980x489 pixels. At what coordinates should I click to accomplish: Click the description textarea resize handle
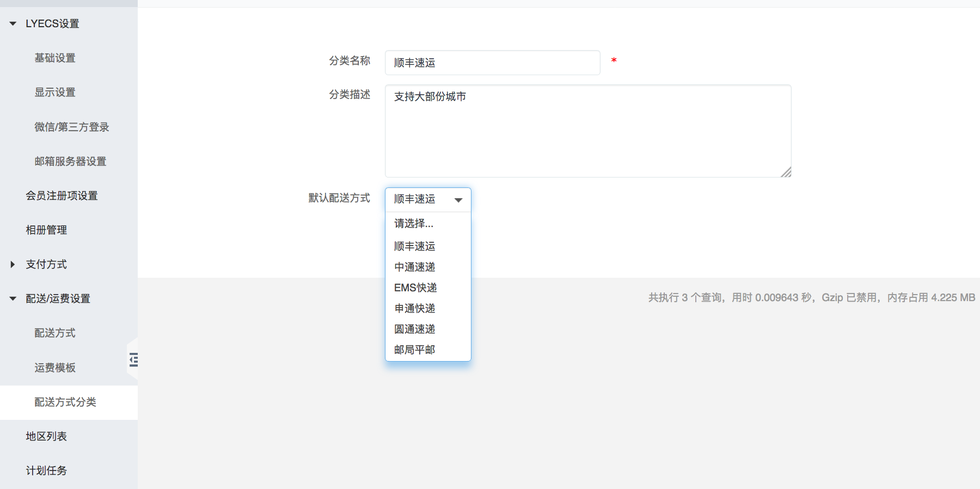pos(786,172)
